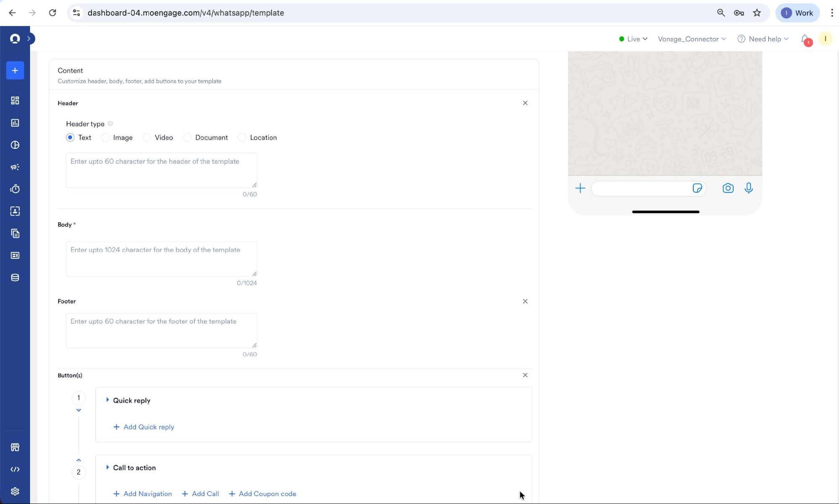Click Add Quick reply link

point(144,427)
